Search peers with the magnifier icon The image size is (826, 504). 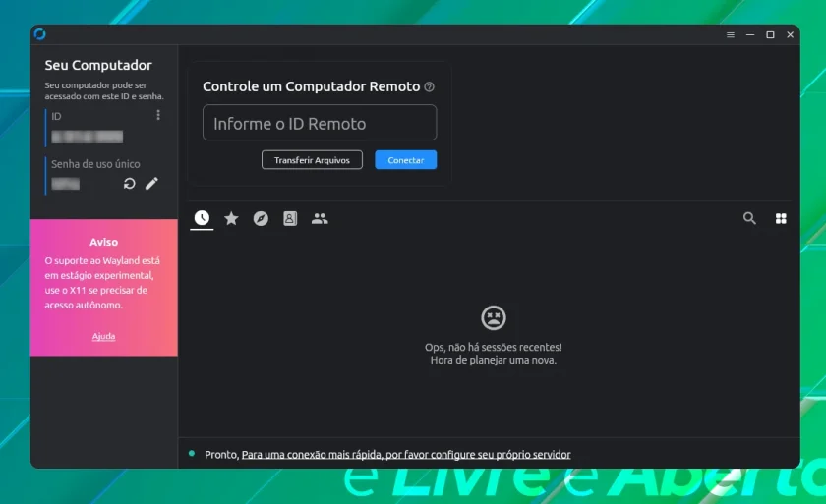click(749, 218)
